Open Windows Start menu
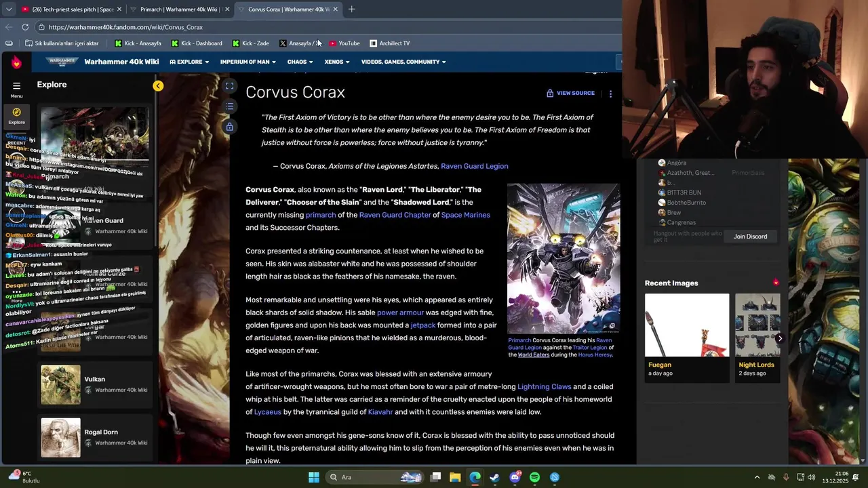Image resolution: width=868 pixels, height=488 pixels. tap(313, 477)
